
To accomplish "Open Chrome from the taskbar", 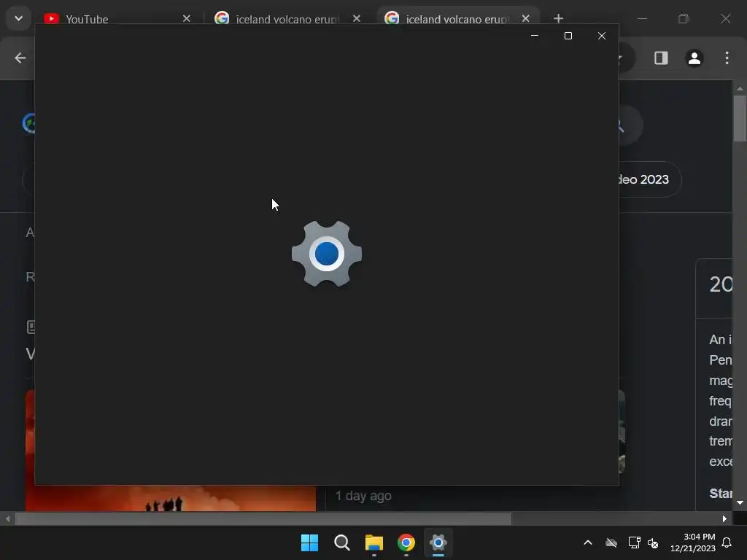I will [406, 542].
